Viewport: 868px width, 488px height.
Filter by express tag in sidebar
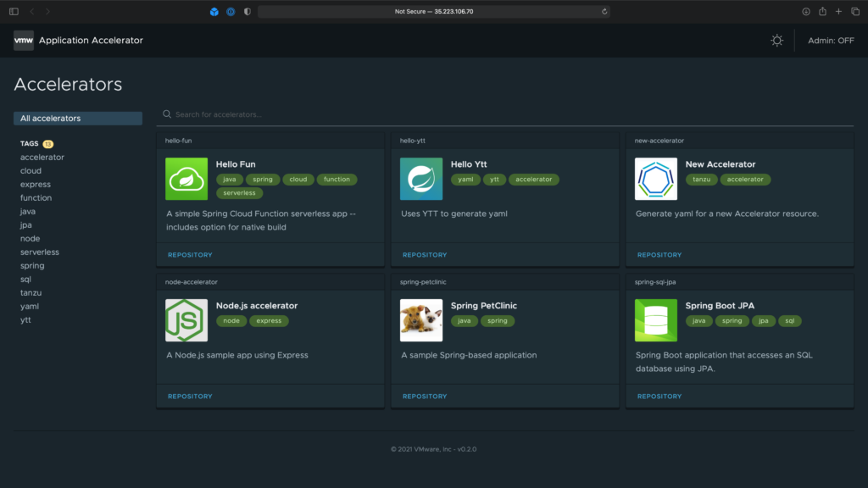[36, 184]
